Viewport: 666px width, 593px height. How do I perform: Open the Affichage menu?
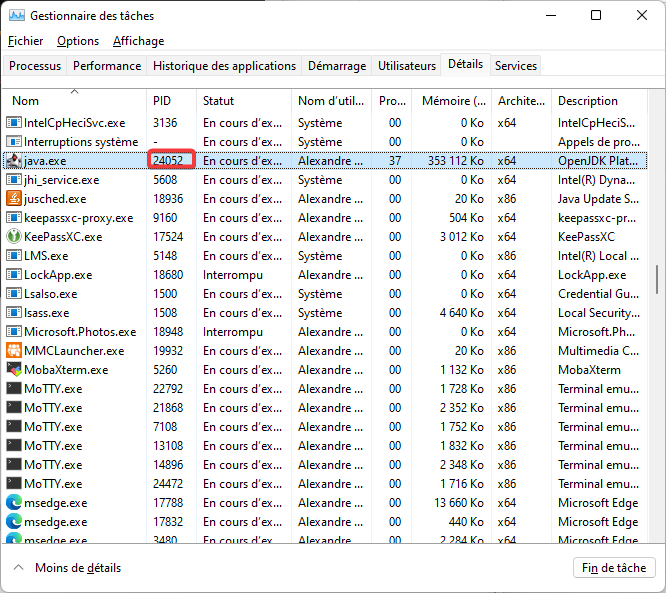138,41
